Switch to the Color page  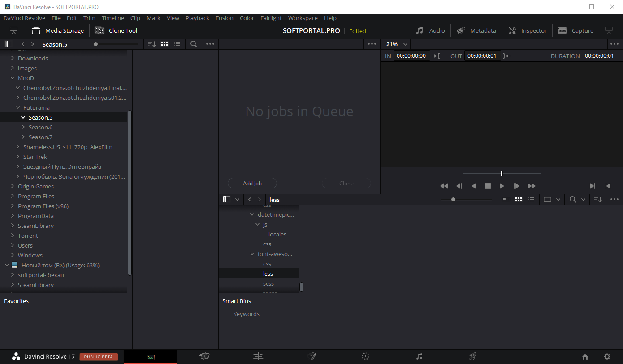tap(365, 356)
